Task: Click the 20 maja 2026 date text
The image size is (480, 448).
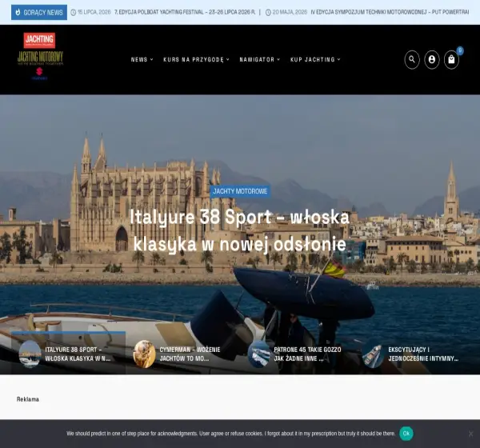Action: click(x=290, y=12)
